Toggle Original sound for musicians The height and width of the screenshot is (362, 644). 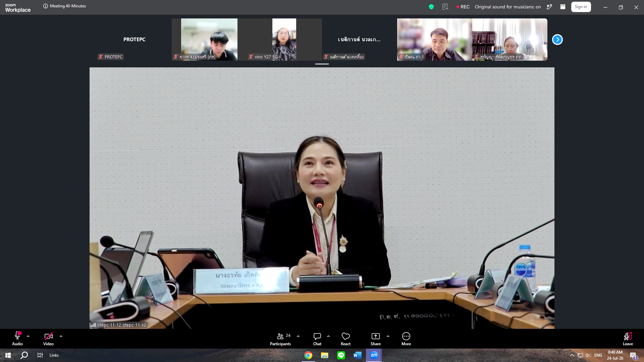(508, 7)
